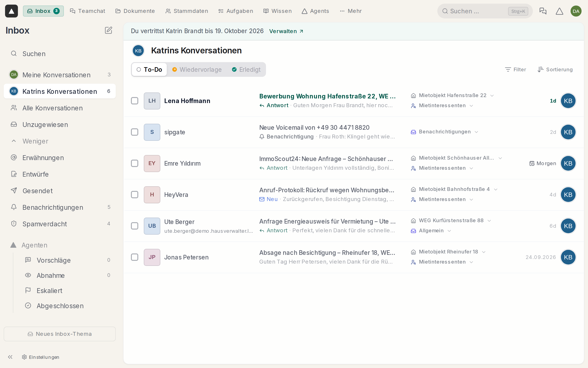Screen dimensions: 588x368
Task: Tick the Emre Yıldırım conversation checkbox
Action: pyautogui.click(x=135, y=163)
